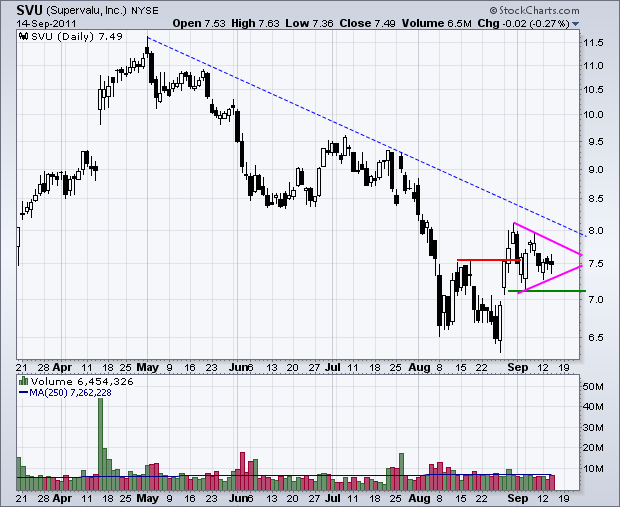Image resolution: width=620 pixels, height=507 pixels.
Task: Click the 6.5 price axis label
Action: pyautogui.click(x=595, y=337)
